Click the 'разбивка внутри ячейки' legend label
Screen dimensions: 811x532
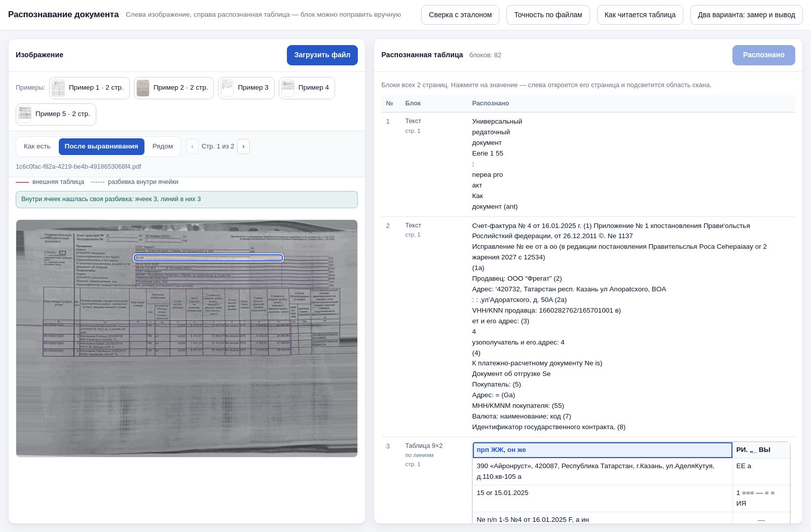point(143,182)
